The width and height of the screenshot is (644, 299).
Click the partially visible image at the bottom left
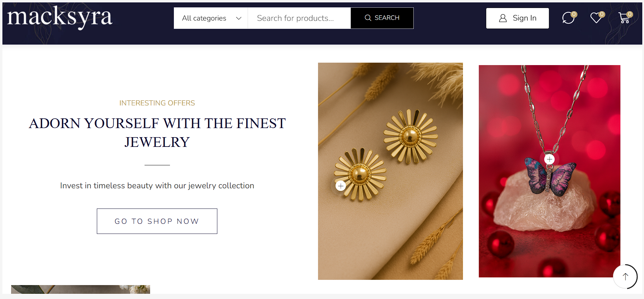point(80,289)
